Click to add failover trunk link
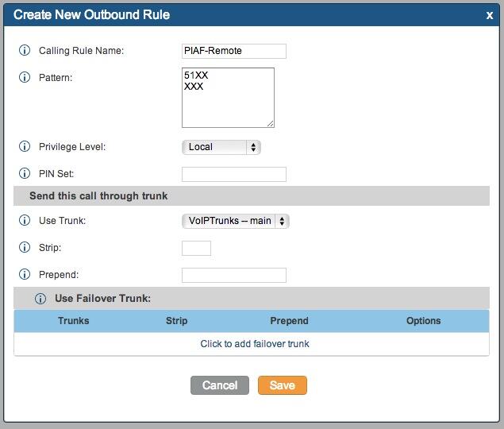The image size is (504, 429). tap(255, 344)
